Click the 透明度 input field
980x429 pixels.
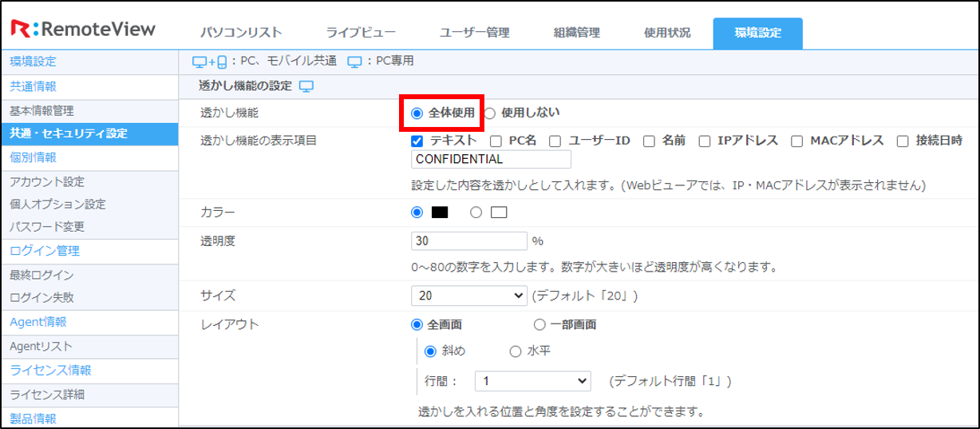[468, 241]
